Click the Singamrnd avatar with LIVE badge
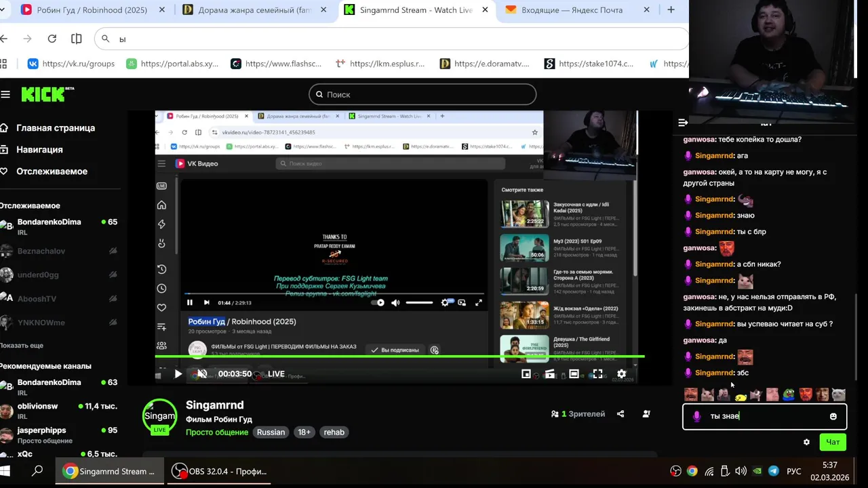 159,416
